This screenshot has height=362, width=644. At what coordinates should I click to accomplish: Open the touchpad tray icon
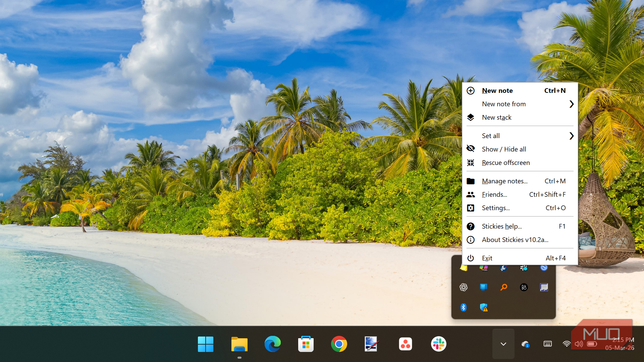coord(544,287)
